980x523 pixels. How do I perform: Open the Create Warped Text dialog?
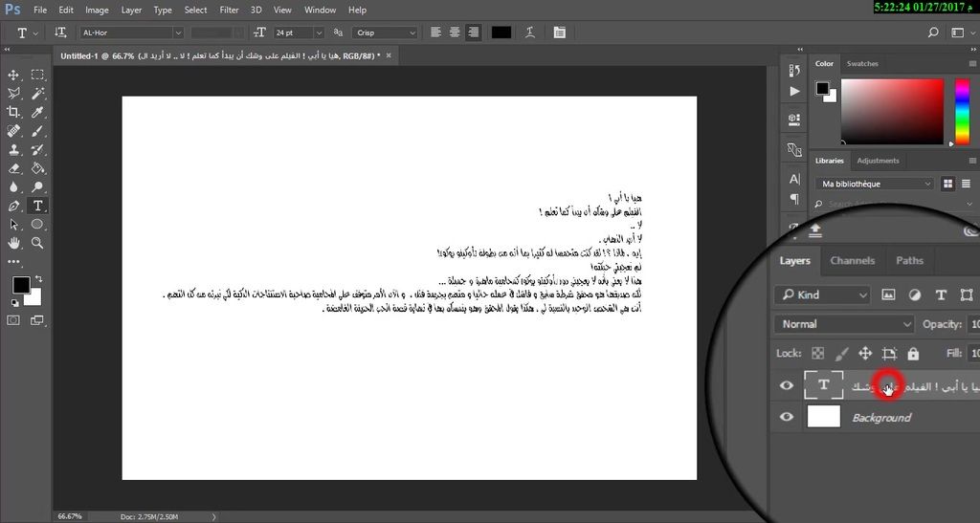pos(530,33)
